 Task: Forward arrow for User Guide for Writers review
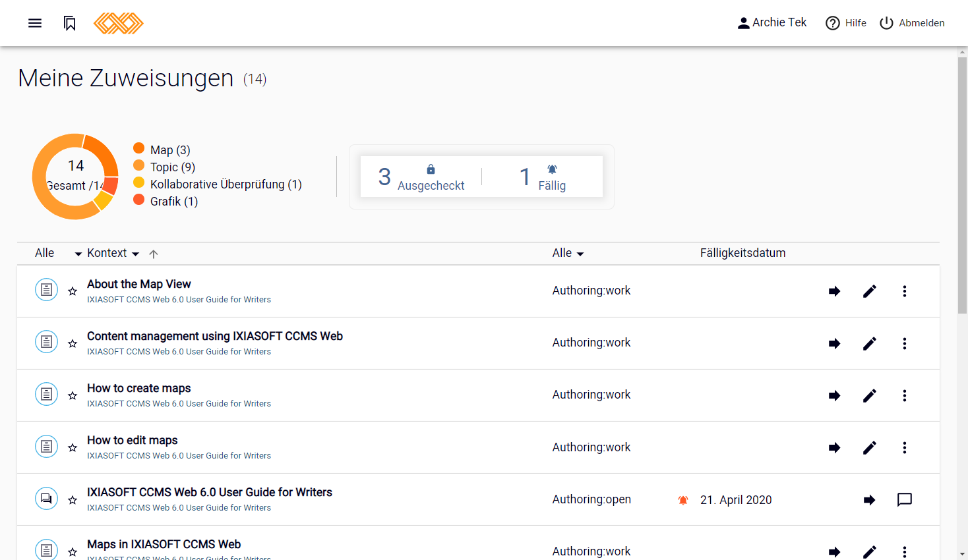tap(869, 500)
